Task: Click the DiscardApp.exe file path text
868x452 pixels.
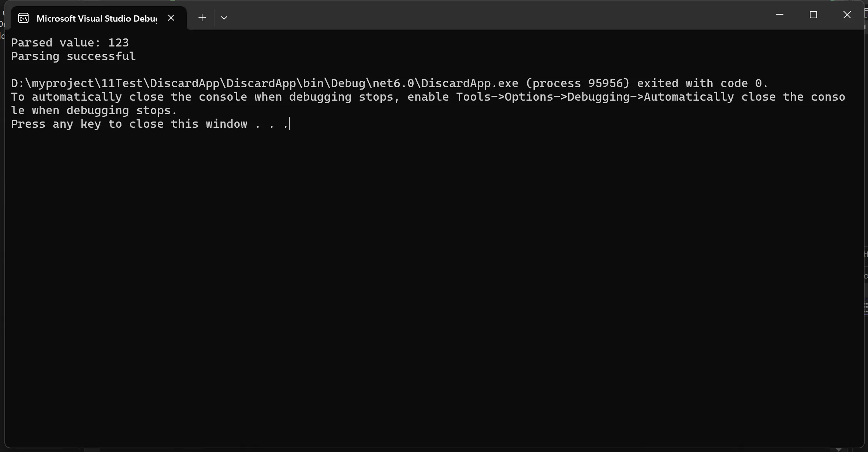Action: [x=264, y=83]
